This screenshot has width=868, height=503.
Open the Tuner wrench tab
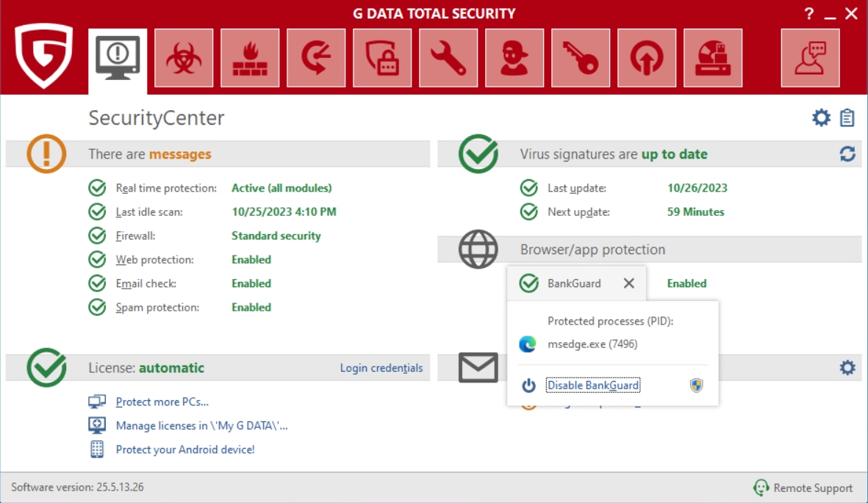(x=448, y=58)
